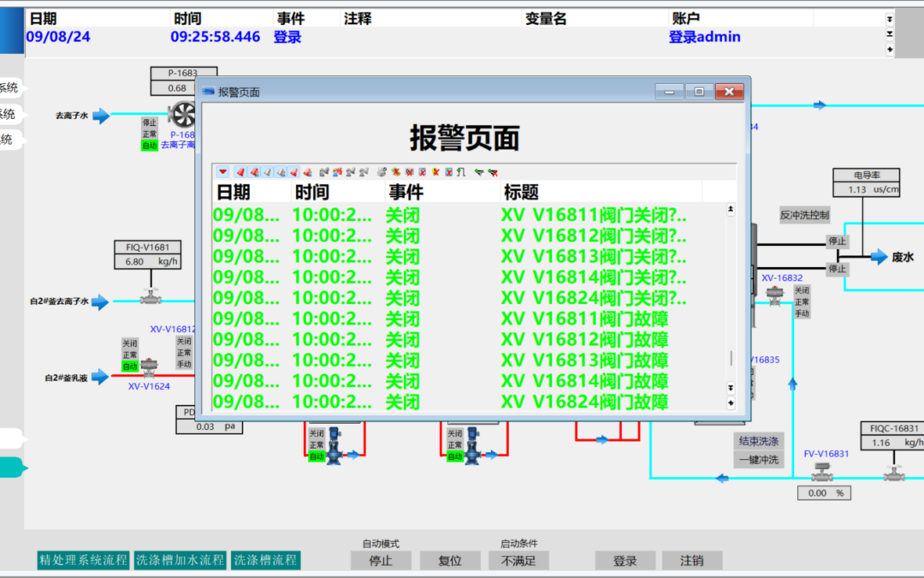Click the percent sign with red X icon
This screenshot has width=924, height=578.
[x=410, y=171]
